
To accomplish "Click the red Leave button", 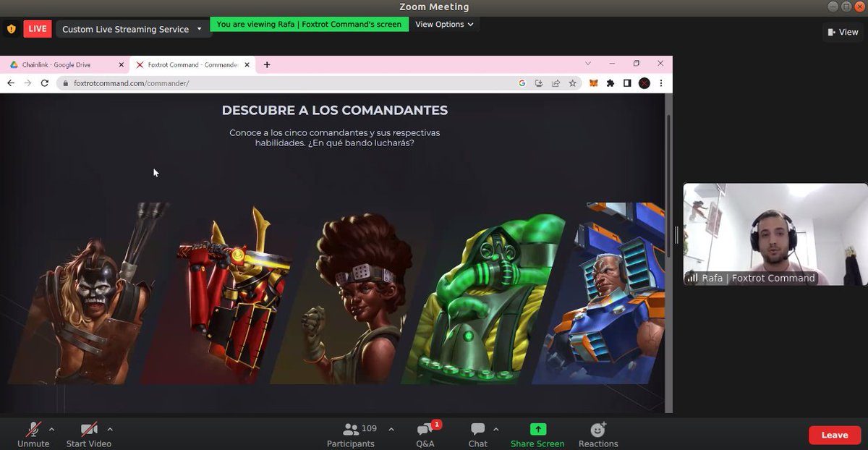I will pyautogui.click(x=834, y=435).
